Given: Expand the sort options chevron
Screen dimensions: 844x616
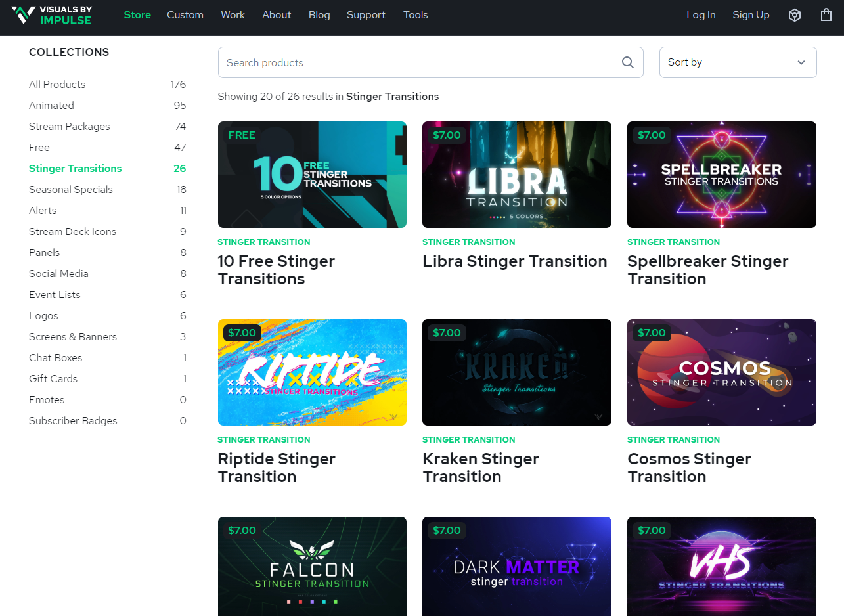Looking at the screenshot, I should pos(801,62).
